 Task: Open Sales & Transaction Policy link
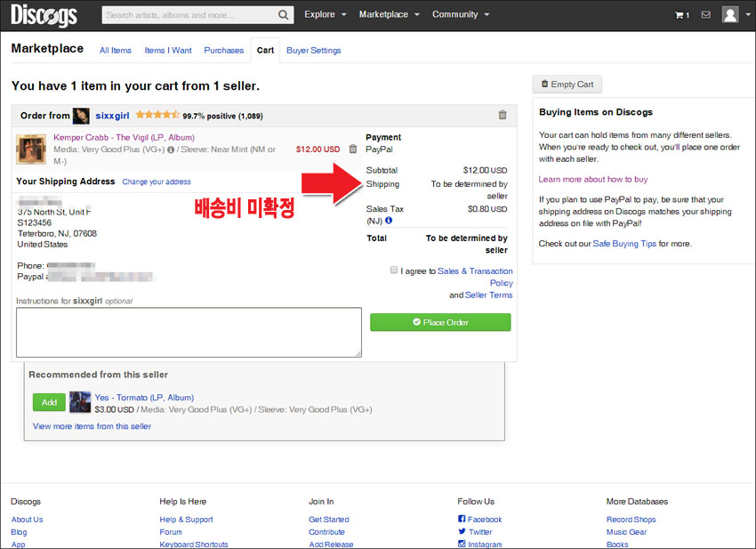[475, 277]
